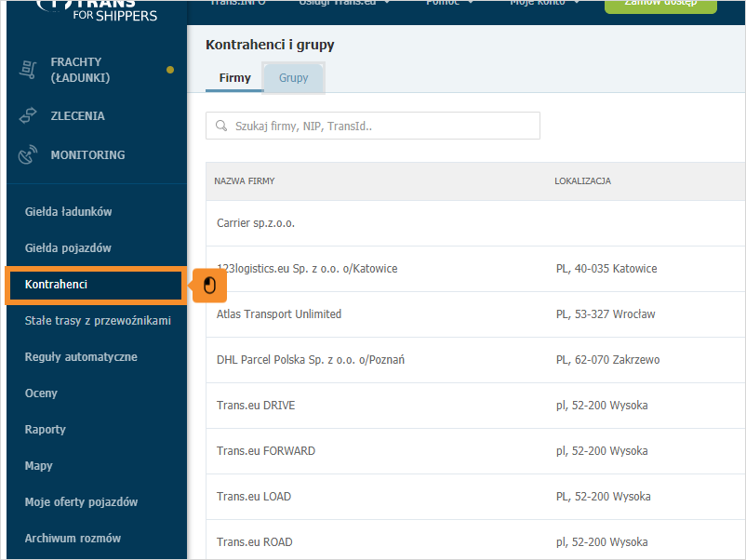Open DHL Parcel Polska Sp. z o.o. o/Poznań
Viewport: 746px width, 560px height.
pos(475,360)
